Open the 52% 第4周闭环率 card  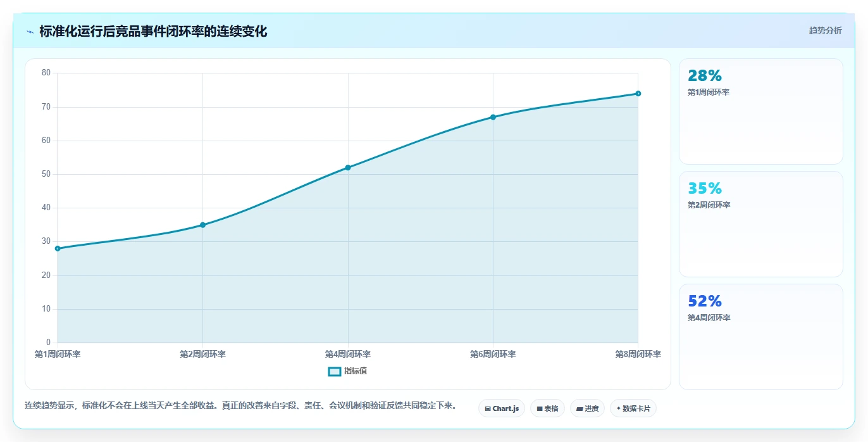(760, 337)
